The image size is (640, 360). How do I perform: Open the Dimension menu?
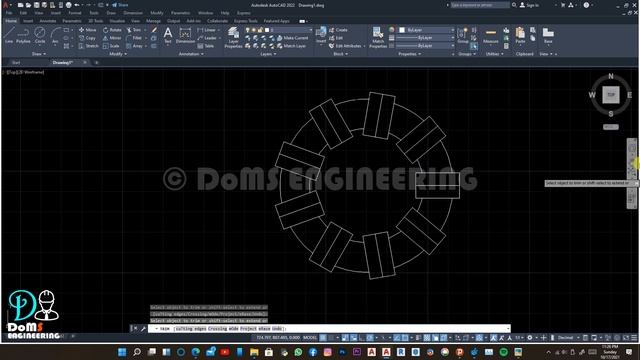pos(133,13)
